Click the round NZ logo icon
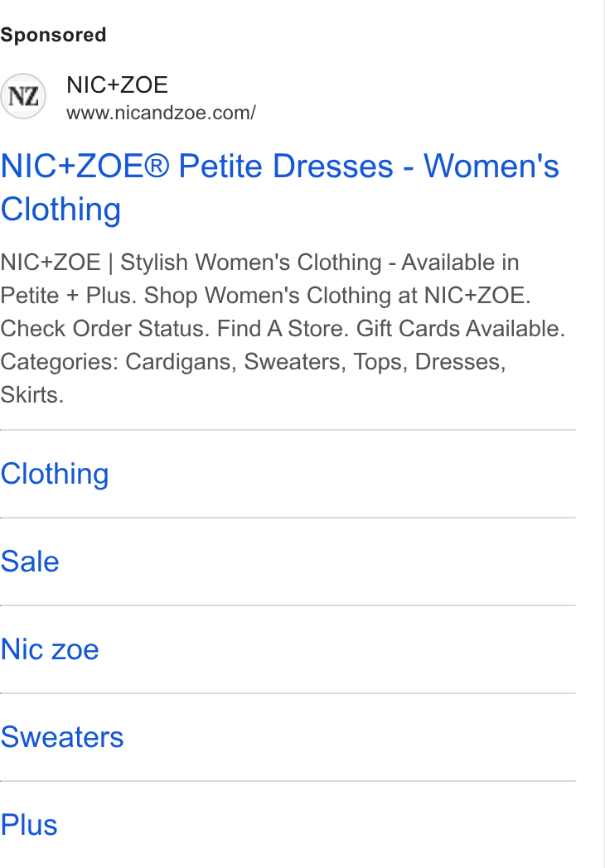Screen dimensions: 605x868 (22, 96)
